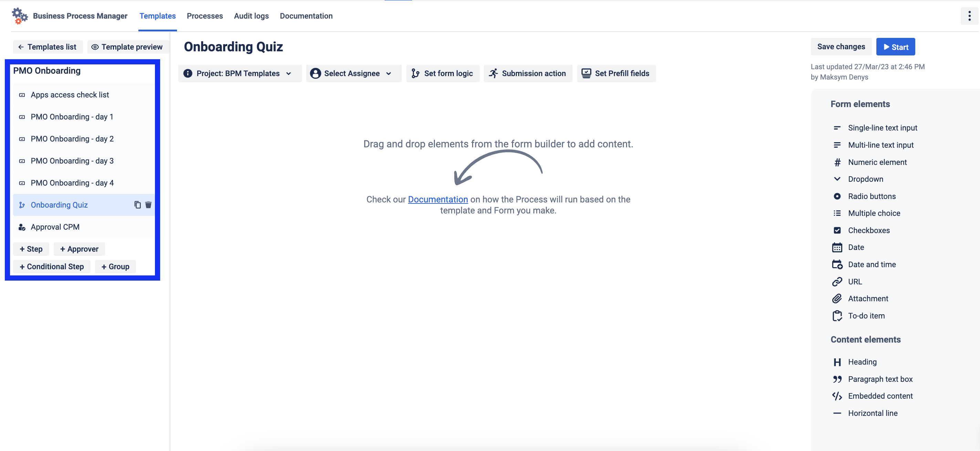The height and width of the screenshot is (451, 980).
Task: Expand the Project: BPM Templates dropdown
Action: (240, 73)
